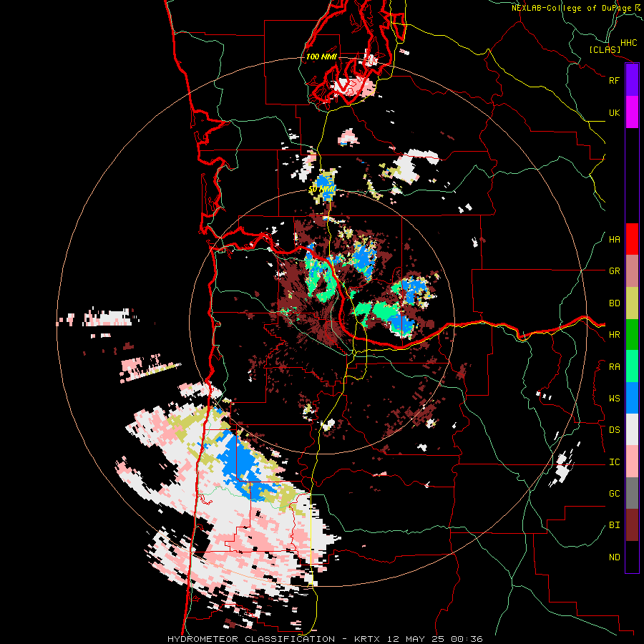This screenshot has height=644, width=644.
Task: Click the HR legend label
Action: (x=614, y=335)
